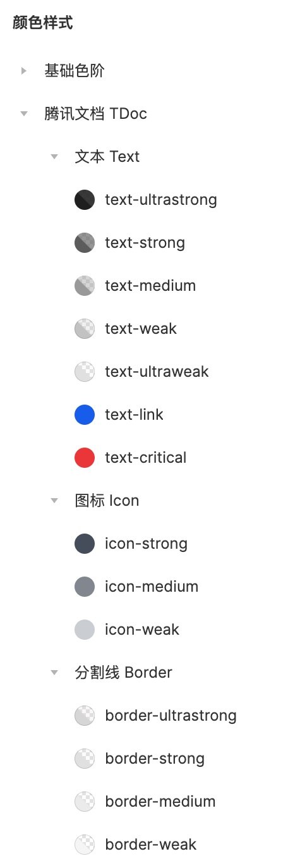Click the border-medium style label
The width and height of the screenshot is (288, 868).
(x=160, y=802)
